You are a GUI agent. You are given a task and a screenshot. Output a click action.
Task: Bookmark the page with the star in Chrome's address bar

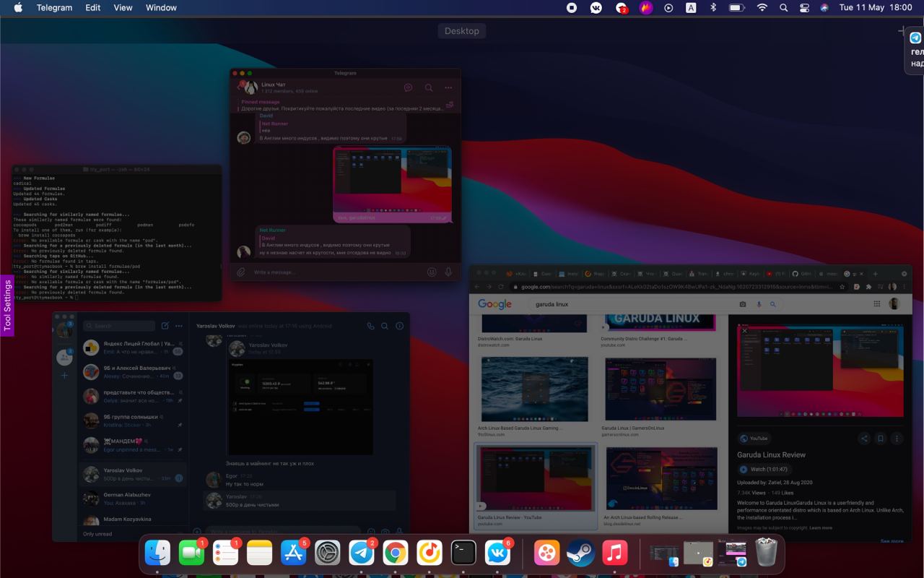point(842,287)
